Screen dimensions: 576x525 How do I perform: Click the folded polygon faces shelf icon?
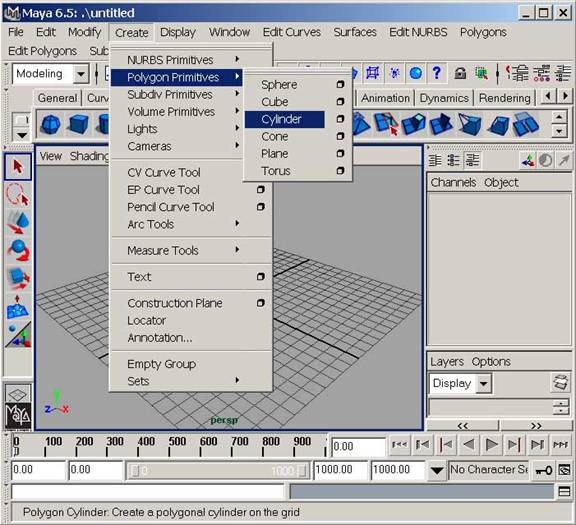442,125
